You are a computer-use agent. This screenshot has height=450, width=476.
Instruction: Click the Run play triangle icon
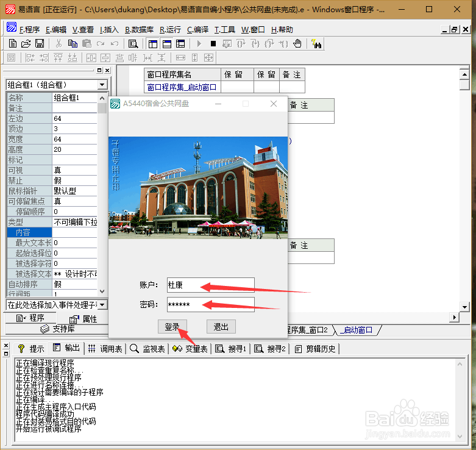pos(199,44)
